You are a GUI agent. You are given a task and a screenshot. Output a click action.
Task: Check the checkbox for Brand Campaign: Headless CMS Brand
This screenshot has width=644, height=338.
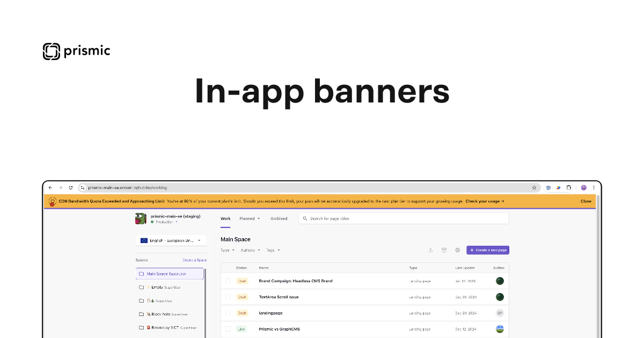[x=228, y=281]
